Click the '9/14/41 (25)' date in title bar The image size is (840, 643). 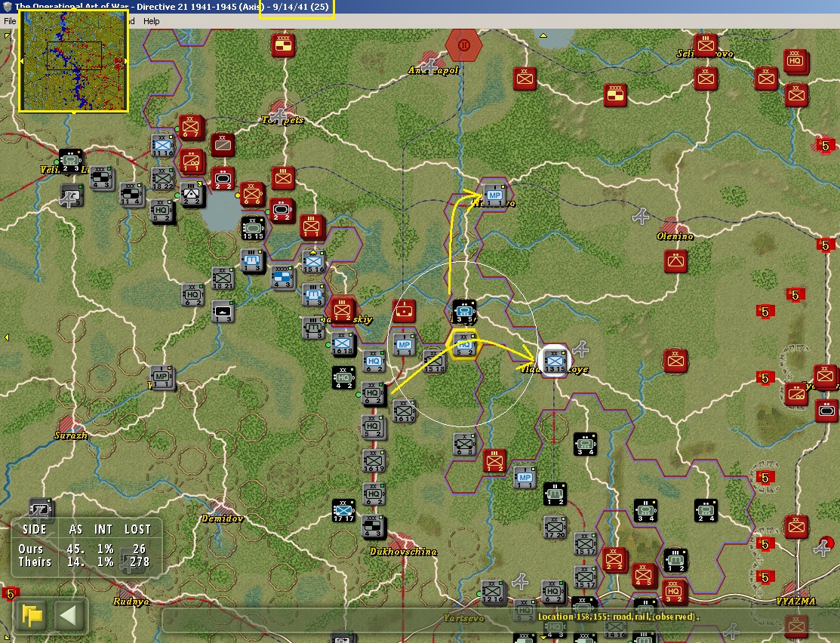300,7
